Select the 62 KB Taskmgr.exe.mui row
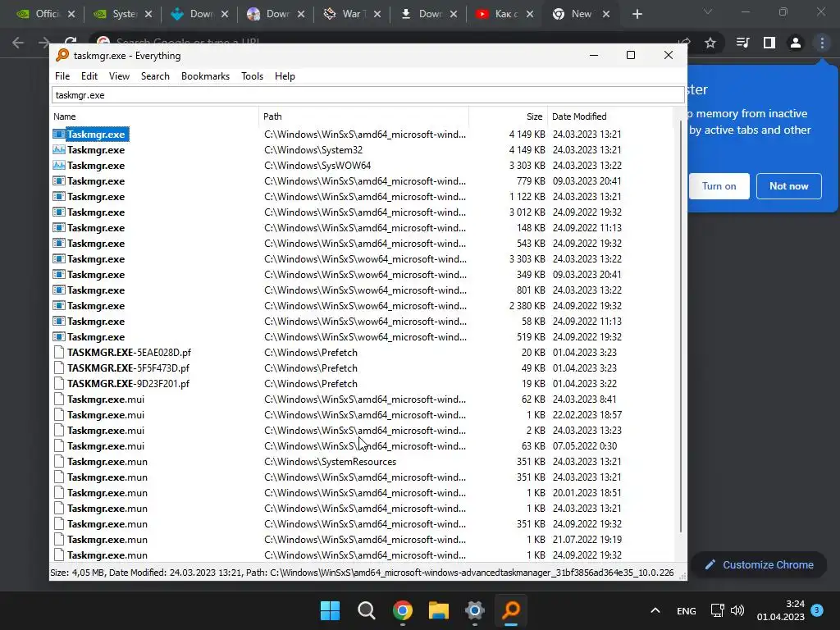 pos(362,399)
